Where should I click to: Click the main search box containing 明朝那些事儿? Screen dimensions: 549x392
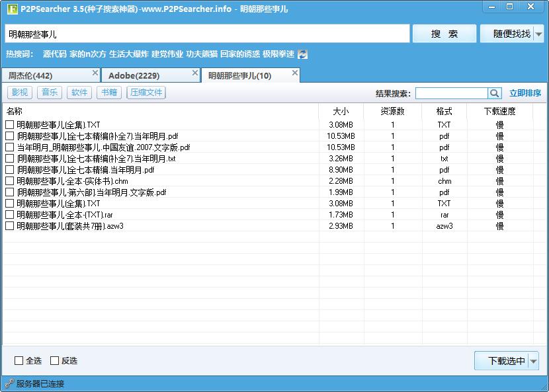(207, 34)
